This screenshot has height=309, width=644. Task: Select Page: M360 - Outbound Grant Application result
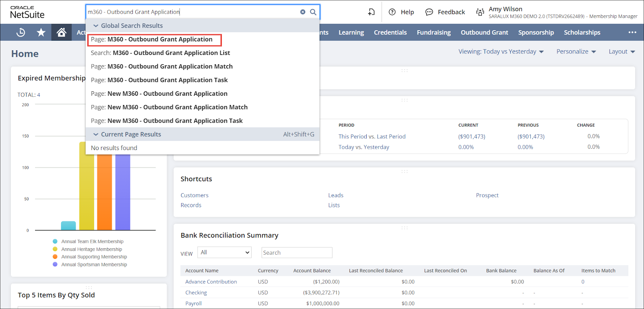pyautogui.click(x=154, y=39)
